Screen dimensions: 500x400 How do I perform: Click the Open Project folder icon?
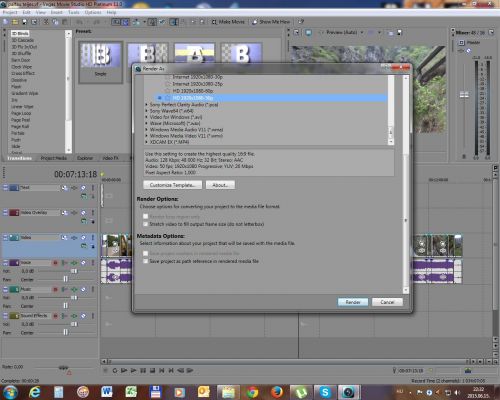click(15, 22)
